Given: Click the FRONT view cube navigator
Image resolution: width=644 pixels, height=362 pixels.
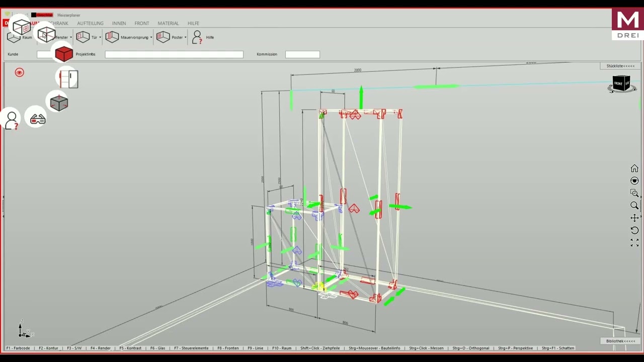Looking at the screenshot, I should coord(621,83).
